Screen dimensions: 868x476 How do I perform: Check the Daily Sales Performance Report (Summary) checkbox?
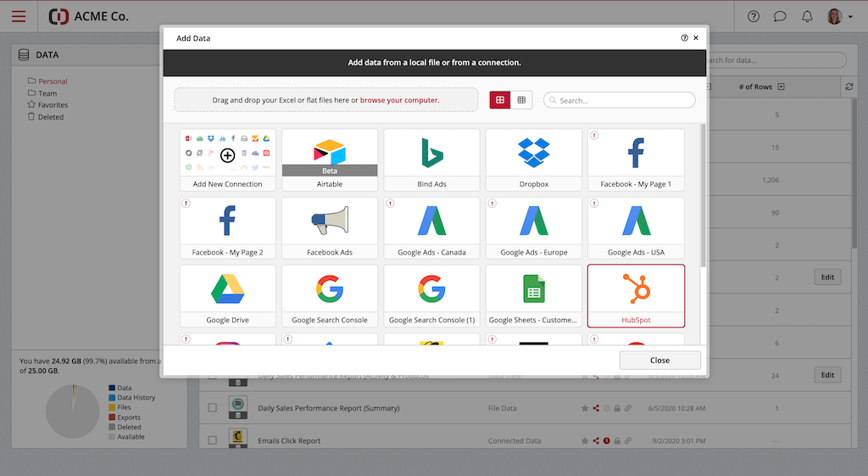click(x=212, y=408)
